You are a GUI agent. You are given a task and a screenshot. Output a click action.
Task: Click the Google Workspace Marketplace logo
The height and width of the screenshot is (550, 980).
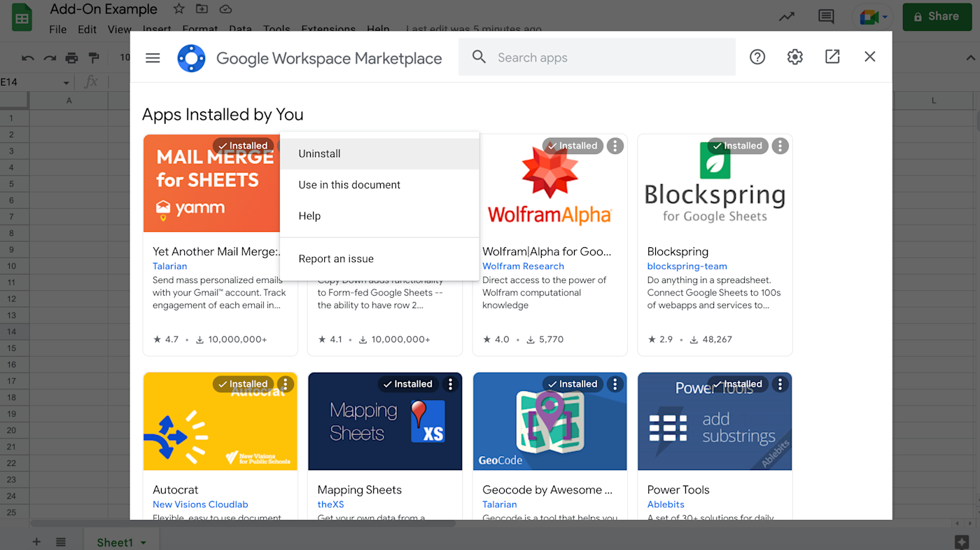pyautogui.click(x=191, y=58)
